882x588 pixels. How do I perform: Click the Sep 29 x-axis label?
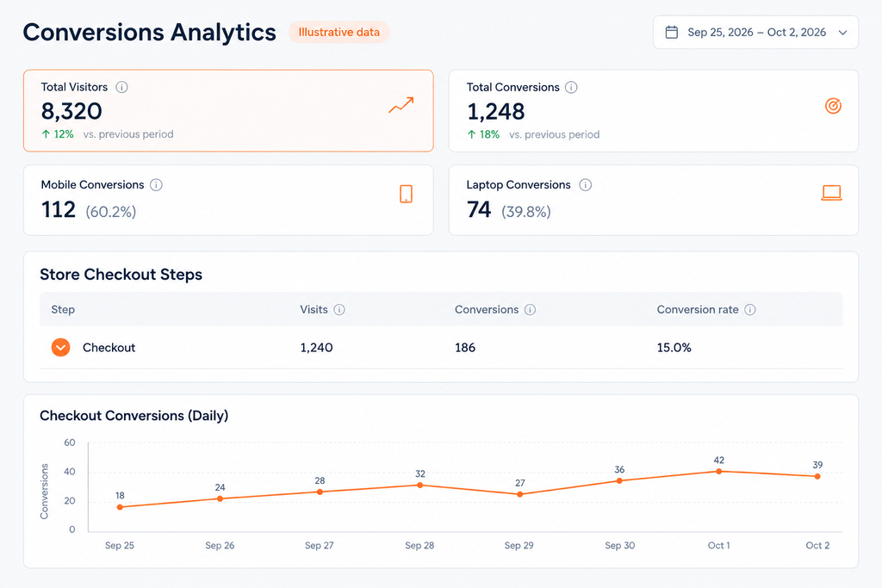pyautogui.click(x=519, y=545)
